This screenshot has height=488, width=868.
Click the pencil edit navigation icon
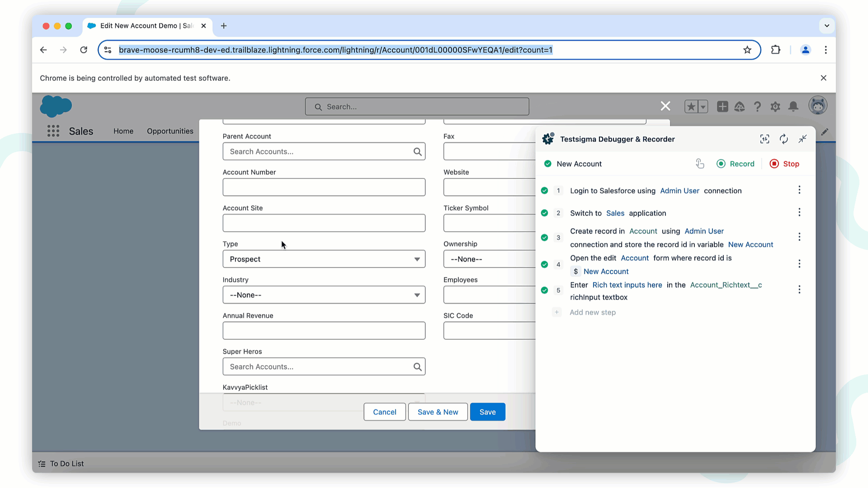tap(825, 132)
